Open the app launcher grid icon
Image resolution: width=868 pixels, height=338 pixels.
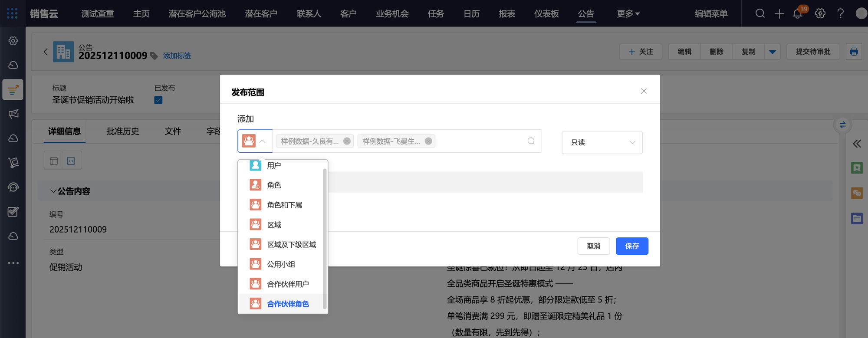tap(12, 13)
